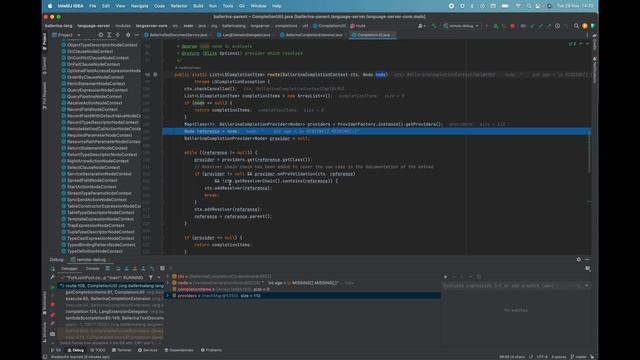
Task: Open the remote-debug session tab
Action: 88,260
